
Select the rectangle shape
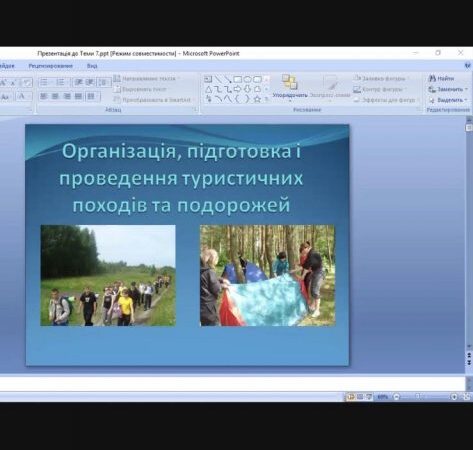click(x=238, y=79)
